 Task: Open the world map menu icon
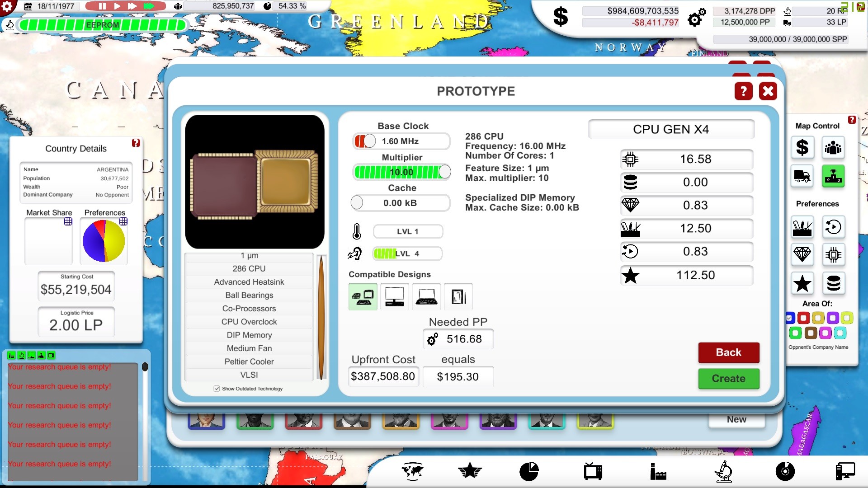pyautogui.click(x=412, y=471)
